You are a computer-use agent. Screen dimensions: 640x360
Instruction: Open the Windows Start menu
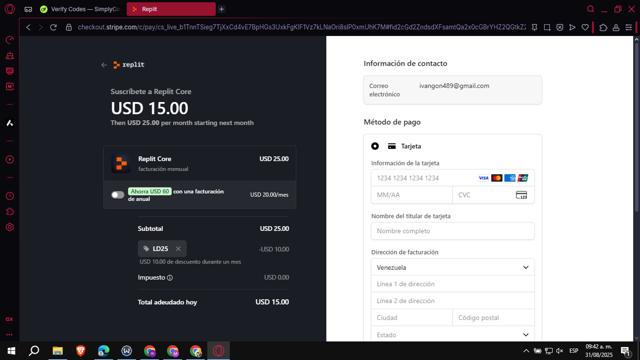pos(11,351)
